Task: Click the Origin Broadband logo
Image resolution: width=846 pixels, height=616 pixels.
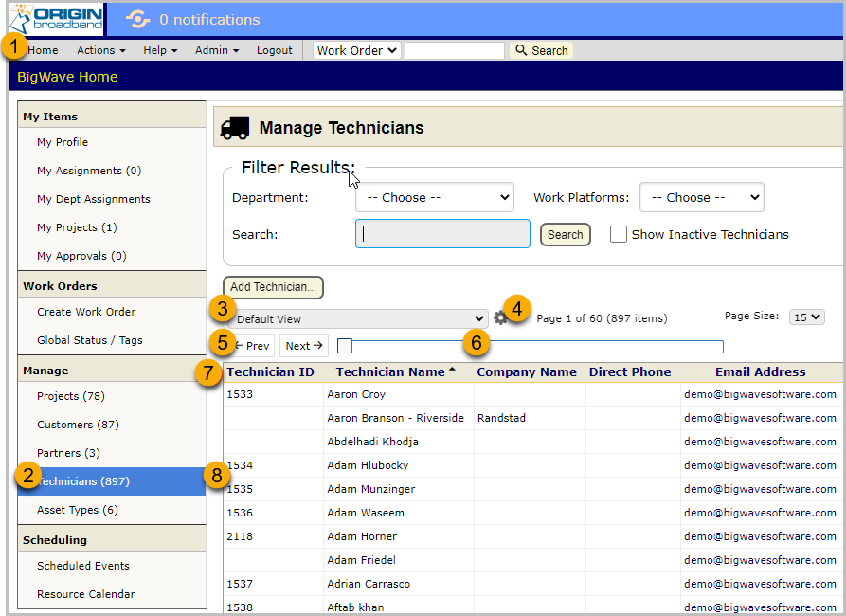Action: click(x=56, y=19)
